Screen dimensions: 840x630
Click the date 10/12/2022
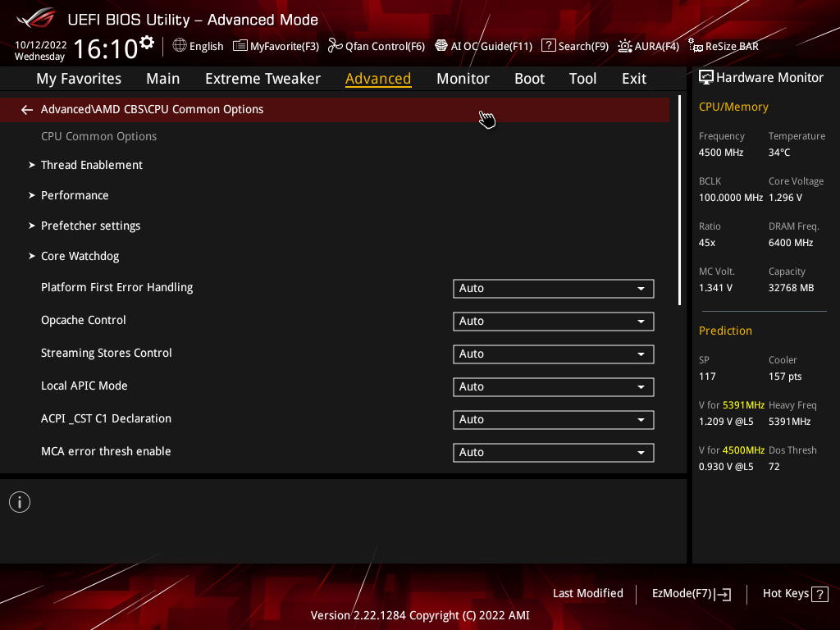(x=41, y=45)
